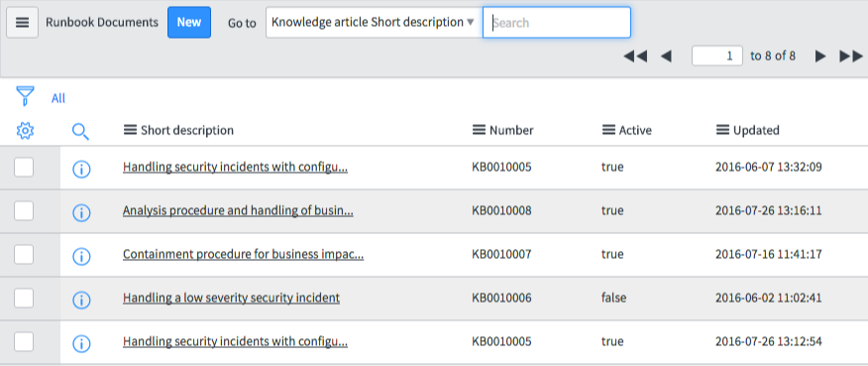Select checkbox for KB0010008 row
This screenshot has width=868, height=366.
tap(24, 210)
